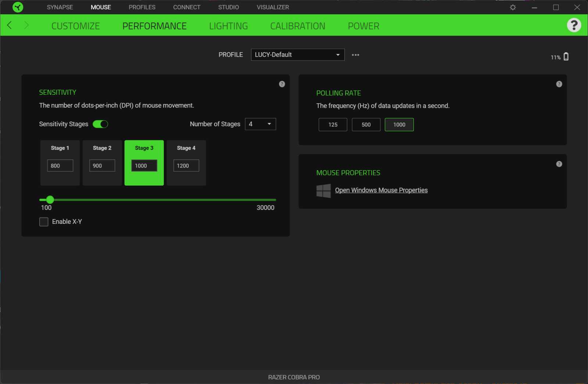Image resolution: width=588 pixels, height=384 pixels.
Task: Open the LUCY-Default profile dropdown
Action: (298, 55)
